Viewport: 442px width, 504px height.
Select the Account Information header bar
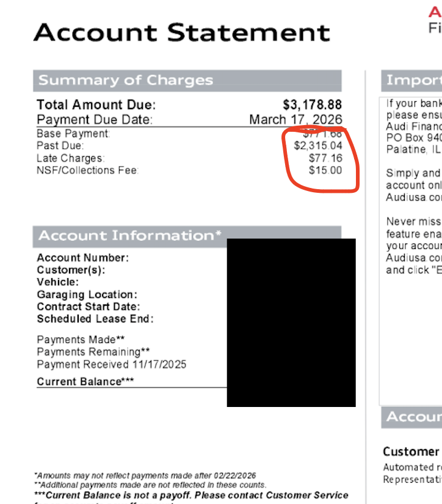coord(187,236)
